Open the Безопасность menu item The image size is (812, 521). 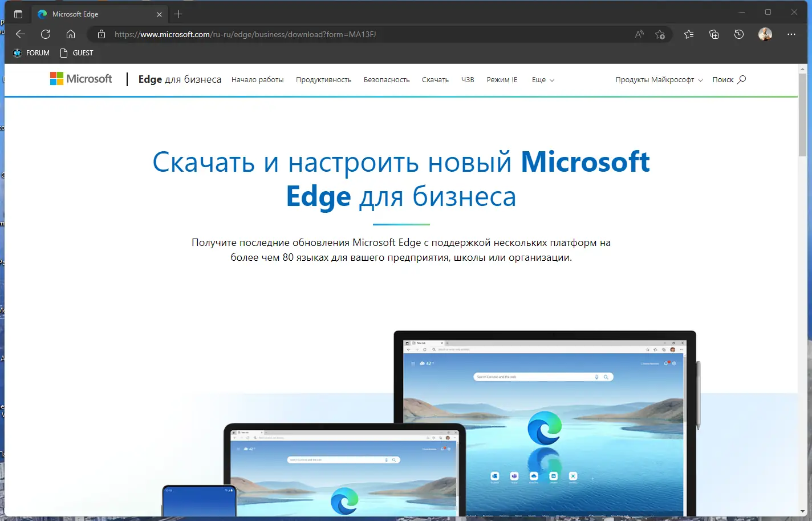tap(387, 80)
